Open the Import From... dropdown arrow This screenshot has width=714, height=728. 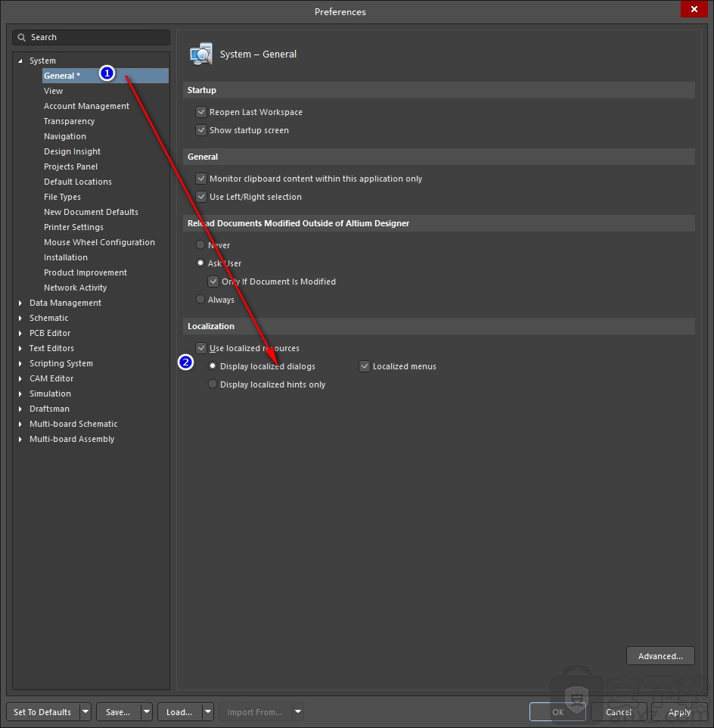[298, 712]
